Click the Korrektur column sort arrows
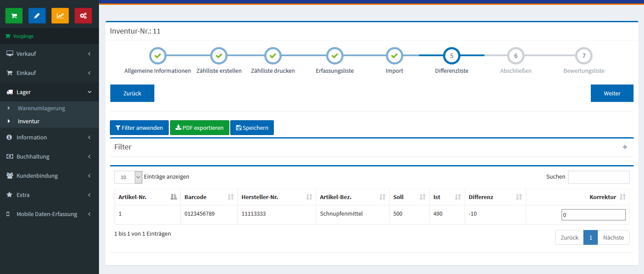Viewport: 644px width, 274px height. [x=623, y=197]
